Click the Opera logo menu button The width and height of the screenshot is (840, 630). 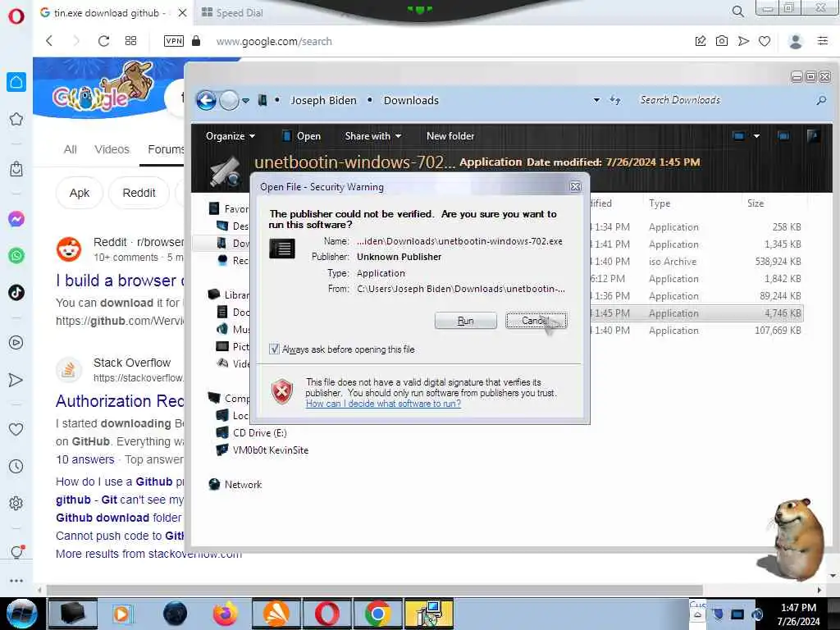(x=16, y=16)
